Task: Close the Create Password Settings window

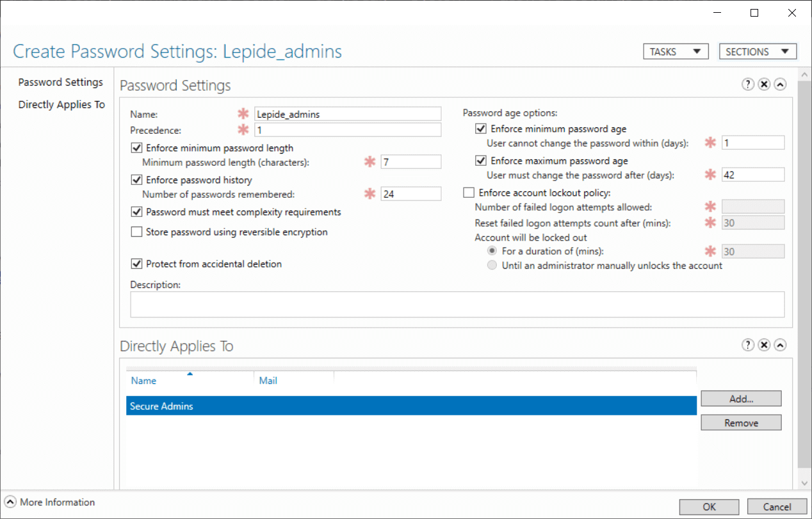Action: pos(791,13)
